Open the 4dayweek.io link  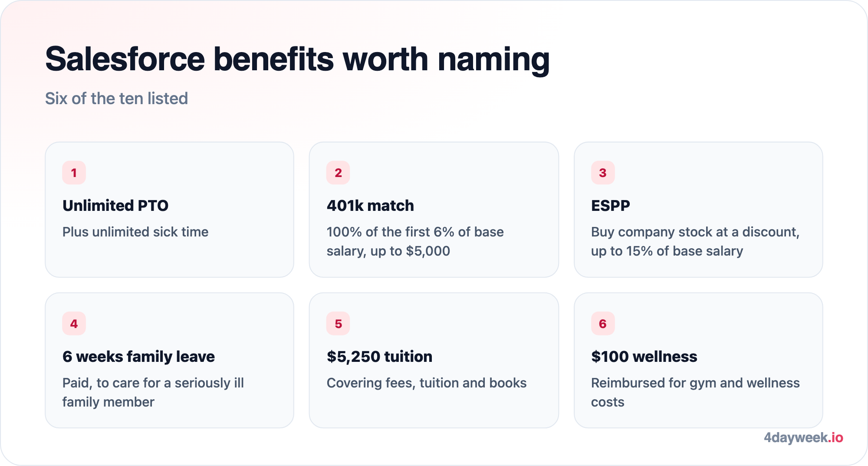(x=803, y=437)
